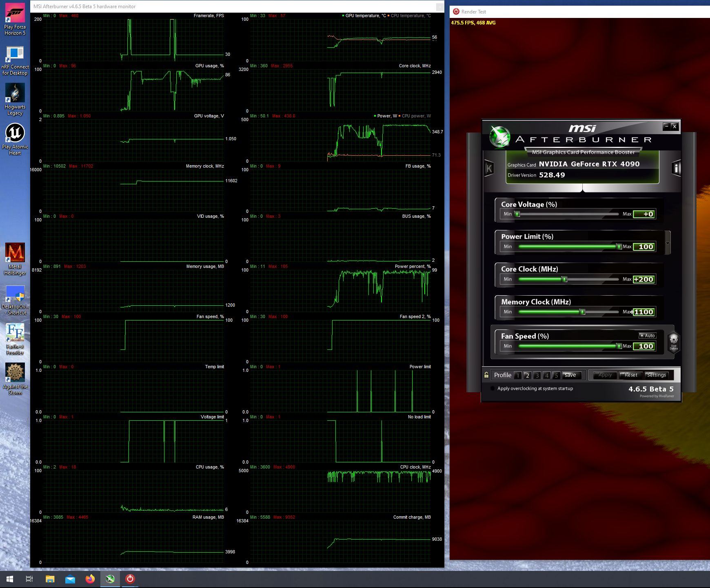Open the Windows Start menu
The height and width of the screenshot is (588, 710).
coord(10,579)
